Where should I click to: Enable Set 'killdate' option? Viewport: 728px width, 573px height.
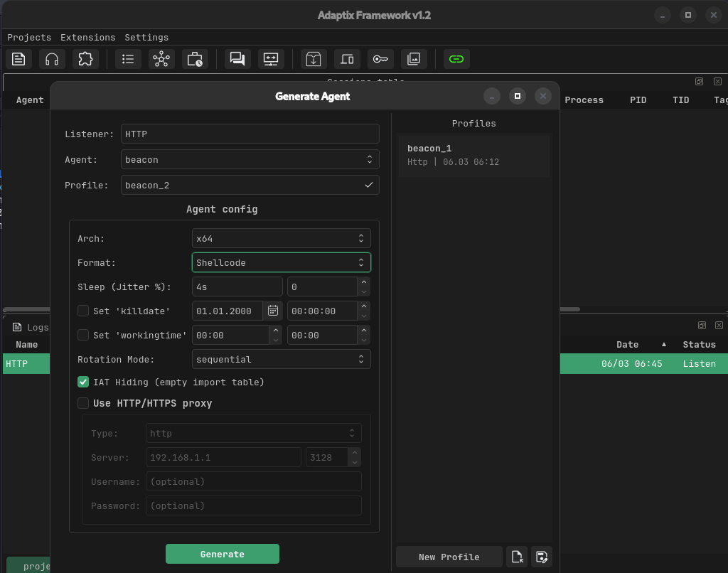(83, 311)
